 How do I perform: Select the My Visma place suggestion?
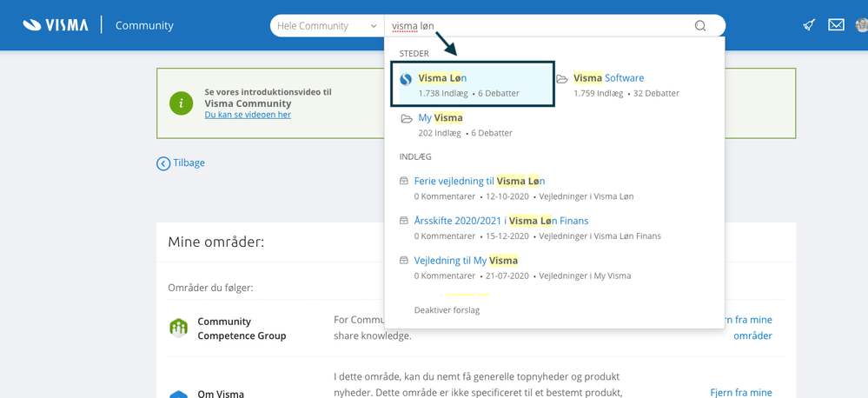click(441, 118)
